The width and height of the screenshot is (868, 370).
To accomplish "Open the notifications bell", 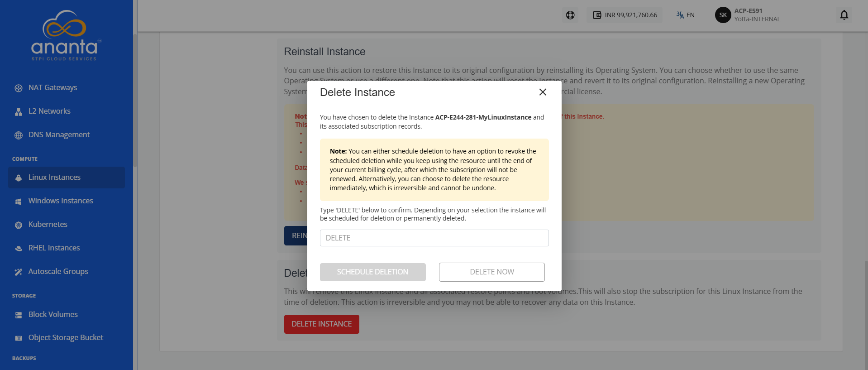I will pos(844,15).
